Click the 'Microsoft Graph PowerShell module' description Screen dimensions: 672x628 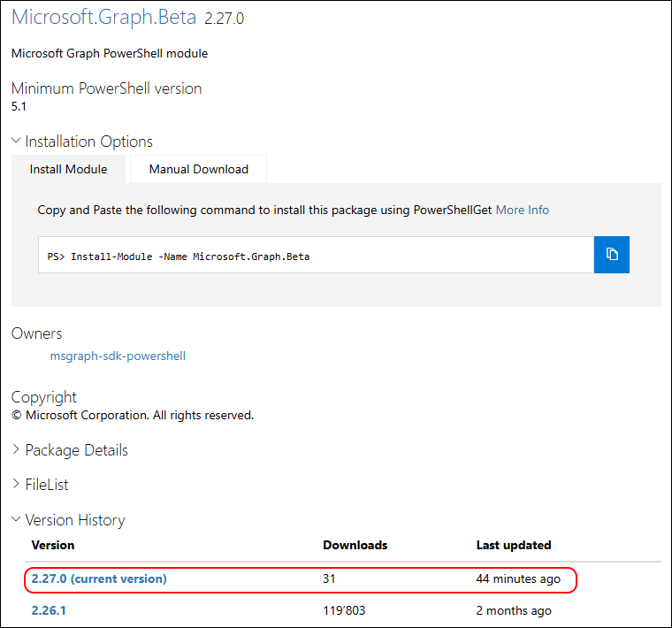(110, 53)
